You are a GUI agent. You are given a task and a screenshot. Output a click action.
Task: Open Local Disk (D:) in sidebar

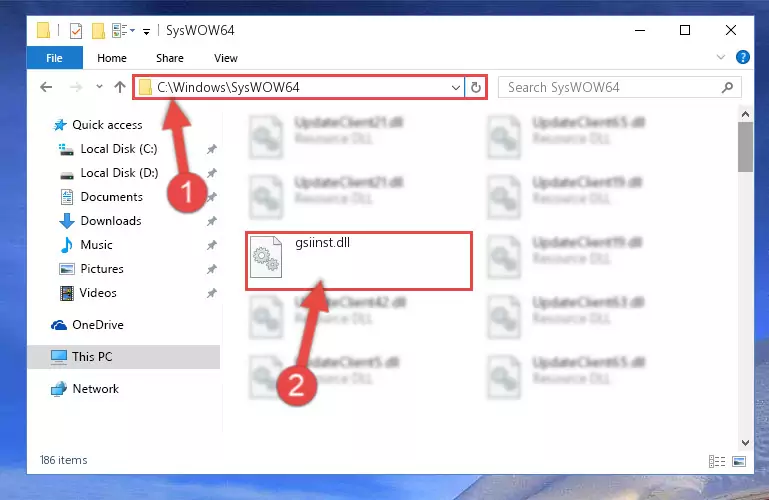pyautogui.click(x=119, y=173)
